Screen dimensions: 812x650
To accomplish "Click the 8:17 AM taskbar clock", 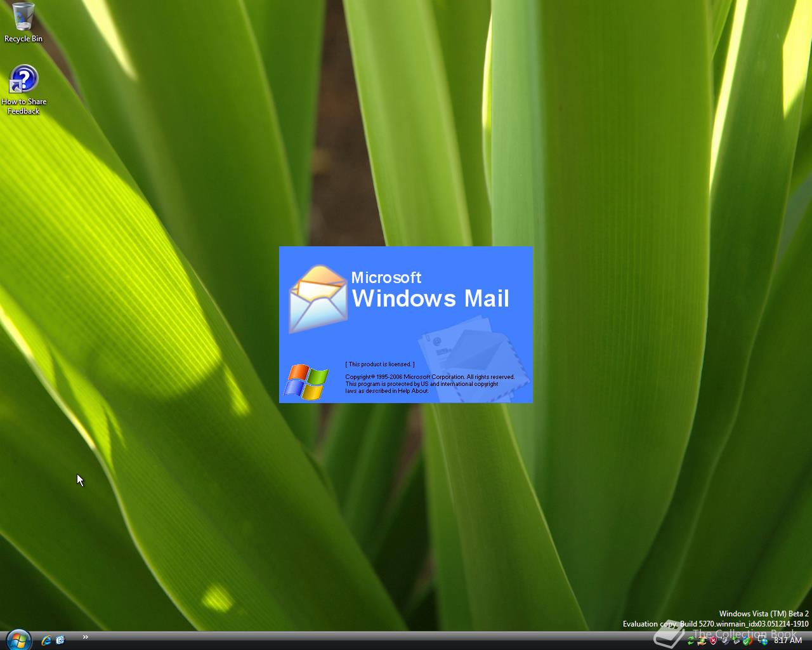I will (788, 640).
